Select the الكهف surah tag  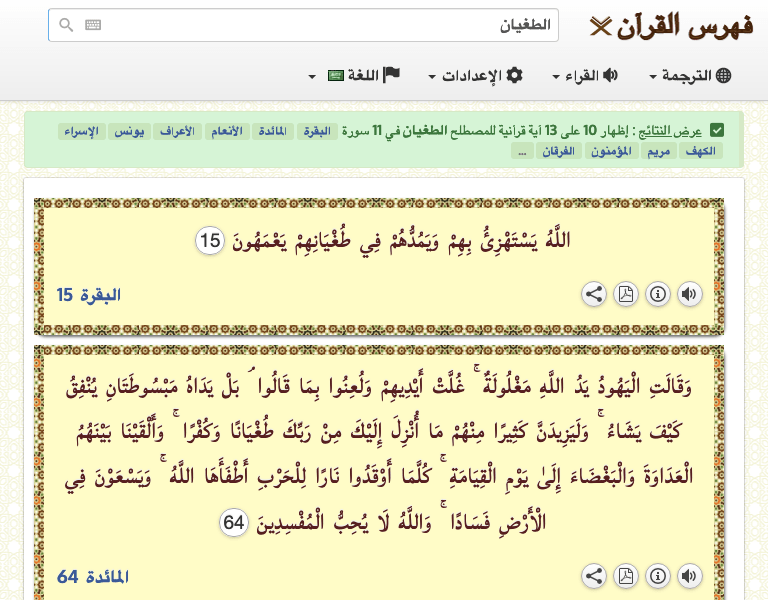701,151
